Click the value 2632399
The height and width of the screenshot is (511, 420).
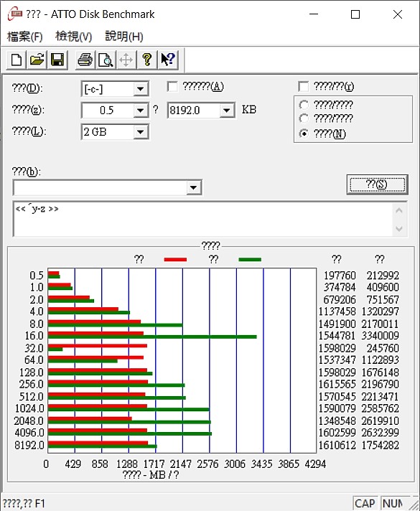(381, 433)
